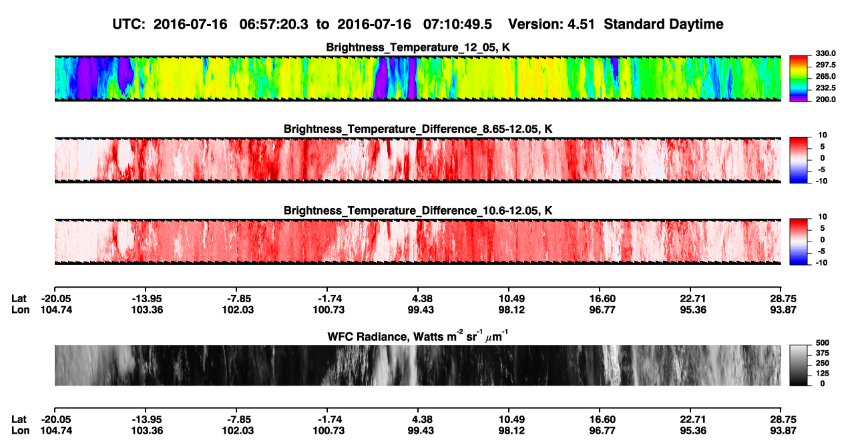Click latitude -20.05 on the upper axis
This screenshot has height=445, width=868.
[x=55, y=299]
